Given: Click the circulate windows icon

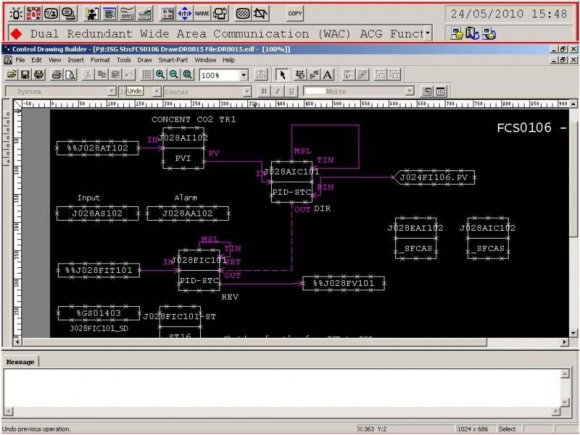Looking at the screenshot, I should click(220, 14).
